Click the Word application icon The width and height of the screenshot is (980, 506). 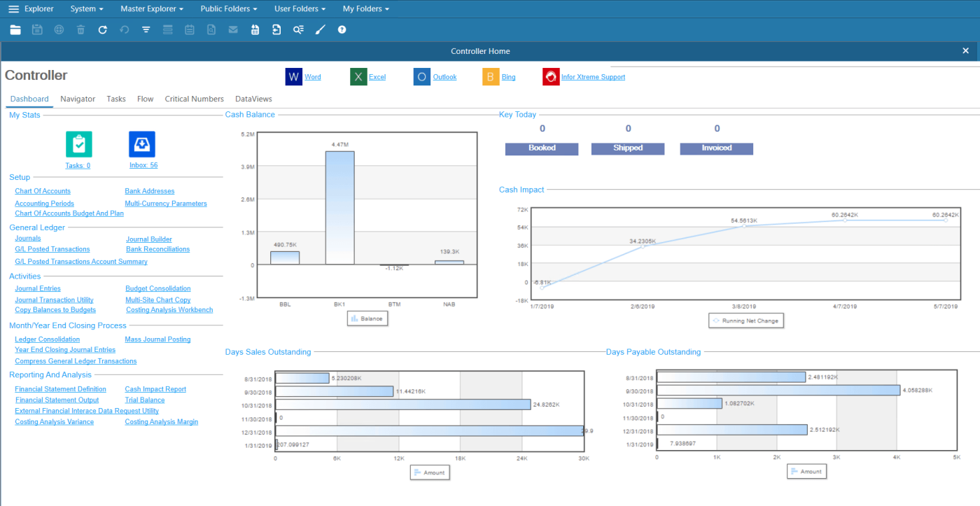(x=293, y=77)
